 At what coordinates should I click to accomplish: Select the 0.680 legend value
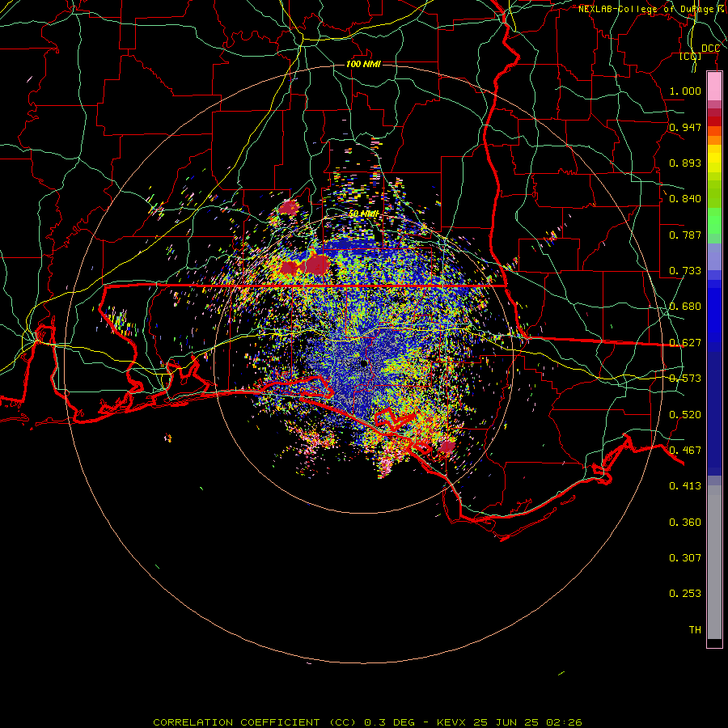[x=685, y=307]
